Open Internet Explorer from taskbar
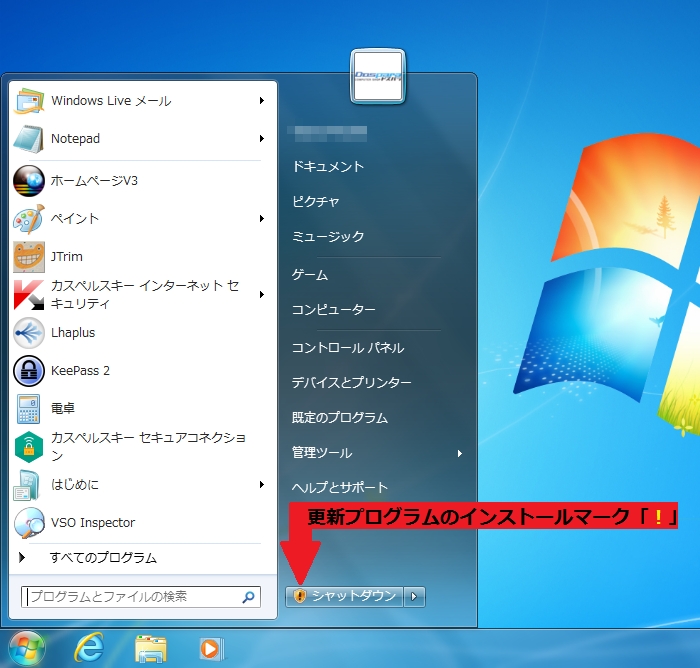Screen dimensions: 700x668 click(x=89, y=648)
